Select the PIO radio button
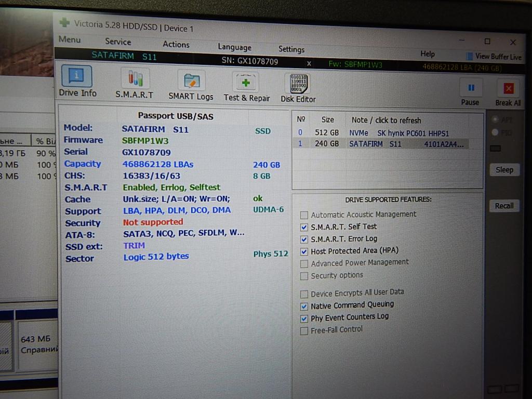Screen dimensions: 532x399 (x=495, y=132)
